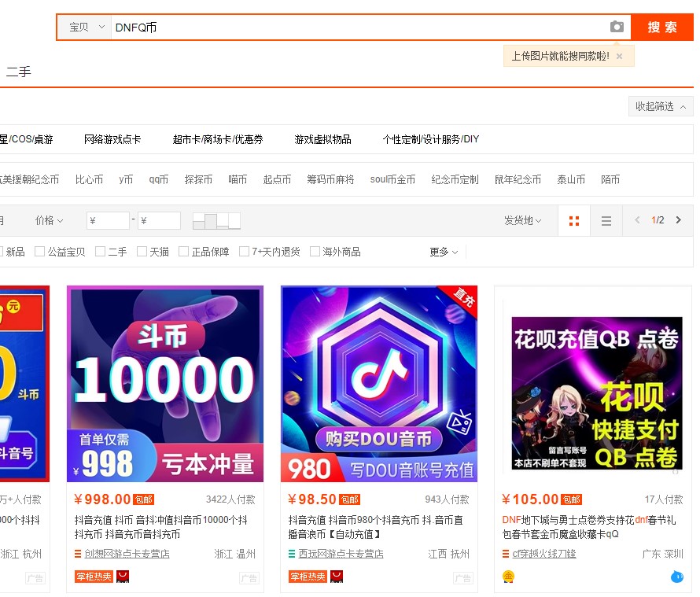Screen dimensions: 700x597
Task: Open Wangwang chat icon for cf穿越火线刀锋
Action: click(676, 577)
